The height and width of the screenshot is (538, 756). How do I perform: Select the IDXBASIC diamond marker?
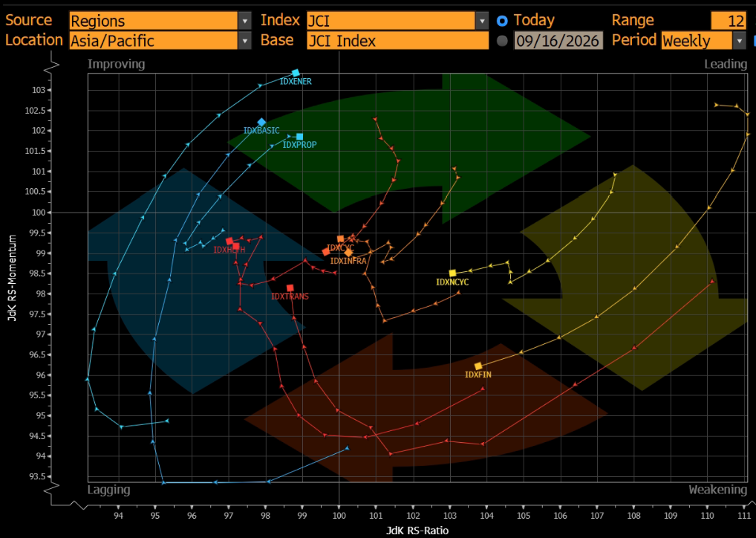point(261,123)
